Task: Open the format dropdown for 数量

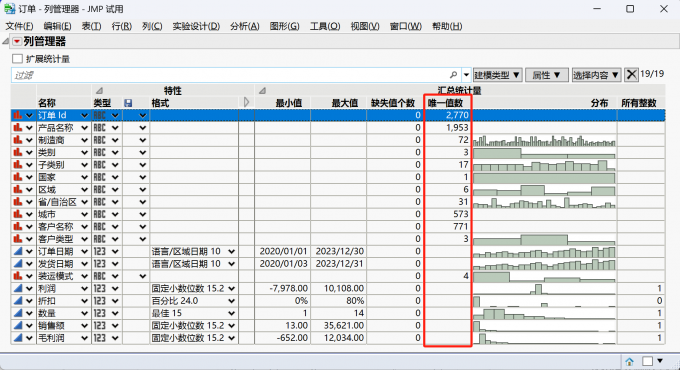Action: (x=232, y=313)
